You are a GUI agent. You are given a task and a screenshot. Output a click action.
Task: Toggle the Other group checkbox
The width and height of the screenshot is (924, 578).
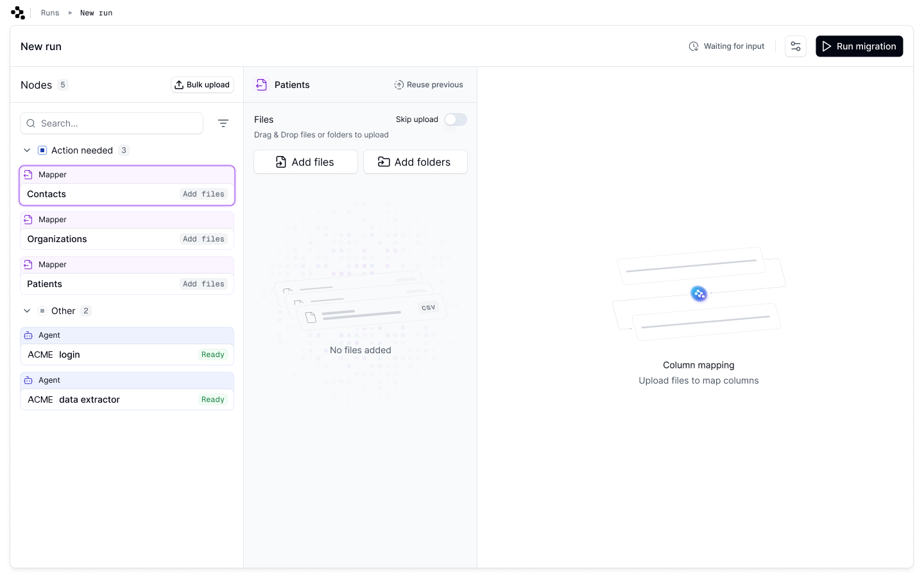[42, 310]
